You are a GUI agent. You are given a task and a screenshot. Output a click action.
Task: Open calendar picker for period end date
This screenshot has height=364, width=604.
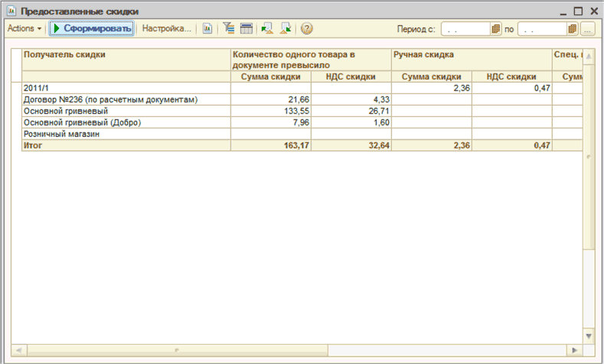coord(573,29)
